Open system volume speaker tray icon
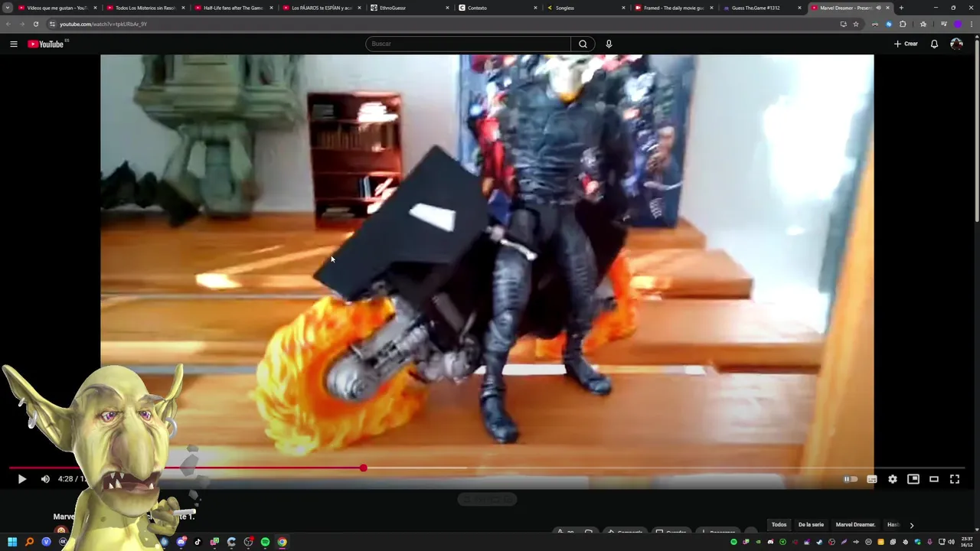This screenshot has width=980, height=551. coord(950,542)
